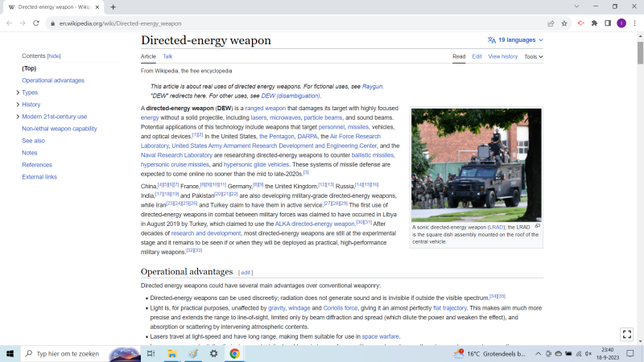Toggle the full-width page layout button

coord(627,334)
